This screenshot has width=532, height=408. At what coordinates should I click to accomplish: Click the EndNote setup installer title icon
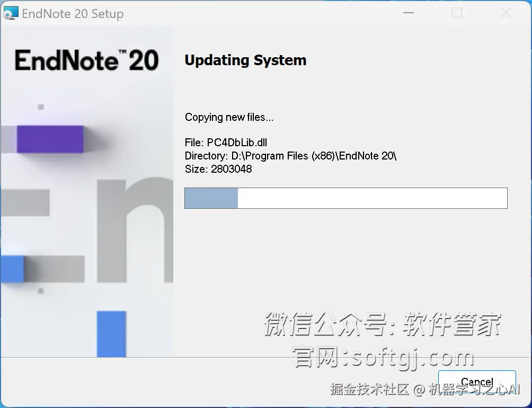pyautogui.click(x=11, y=13)
